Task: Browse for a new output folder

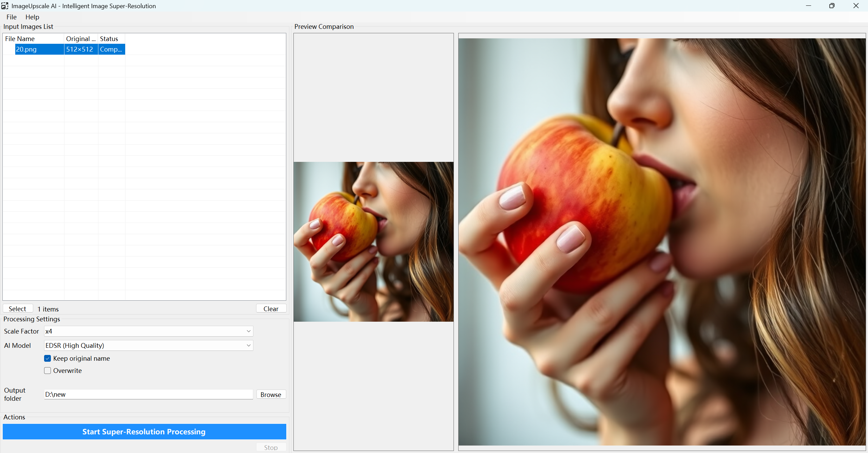Action: (x=271, y=394)
